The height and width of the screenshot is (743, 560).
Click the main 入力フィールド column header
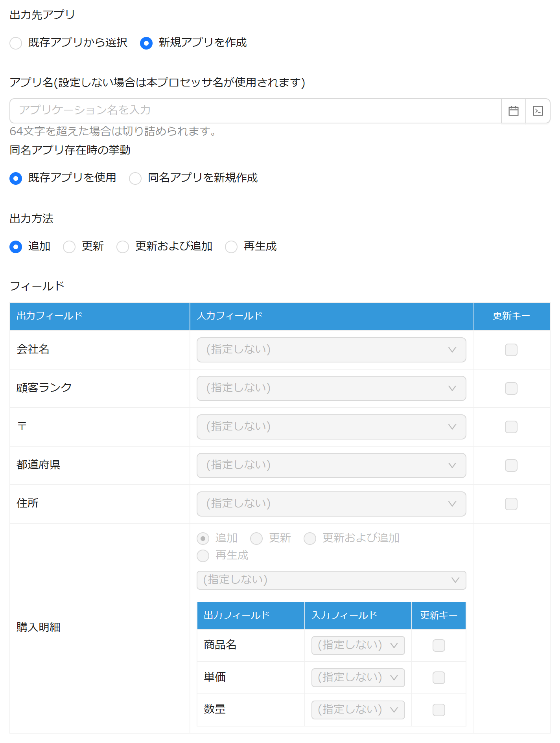click(332, 316)
